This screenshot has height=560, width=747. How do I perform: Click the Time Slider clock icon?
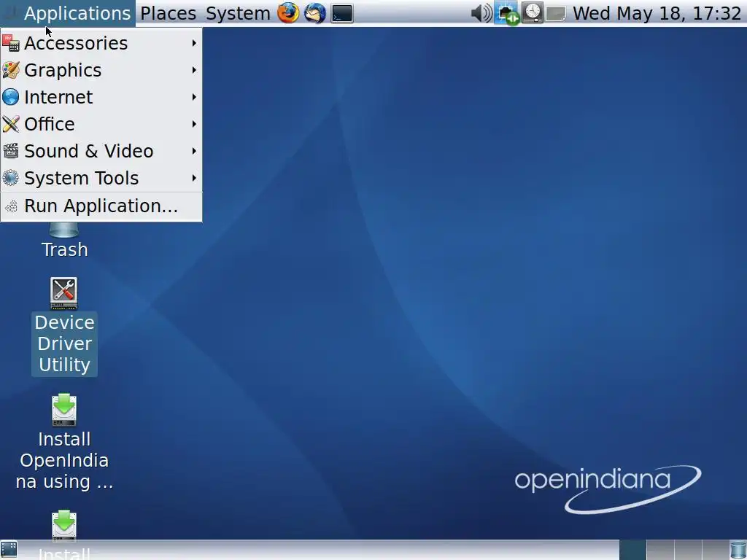coord(533,13)
